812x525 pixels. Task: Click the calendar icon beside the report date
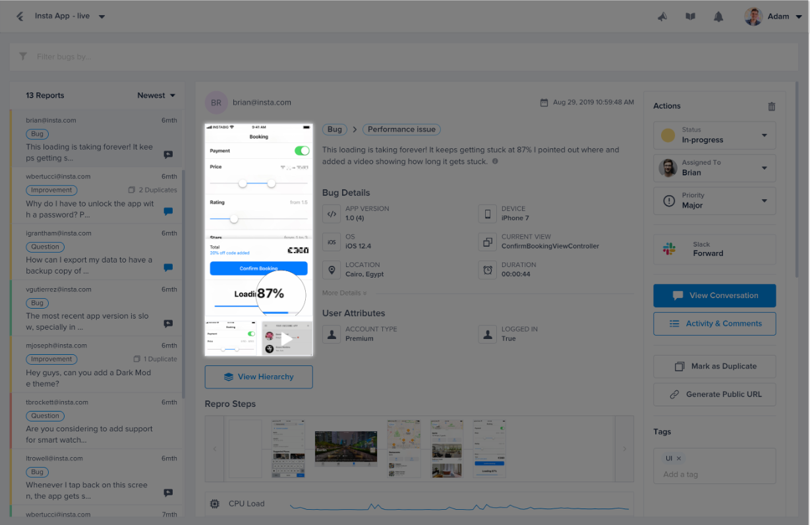(544, 103)
